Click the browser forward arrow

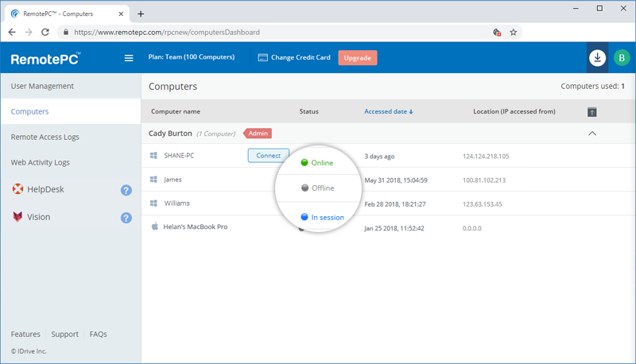pyautogui.click(x=29, y=32)
